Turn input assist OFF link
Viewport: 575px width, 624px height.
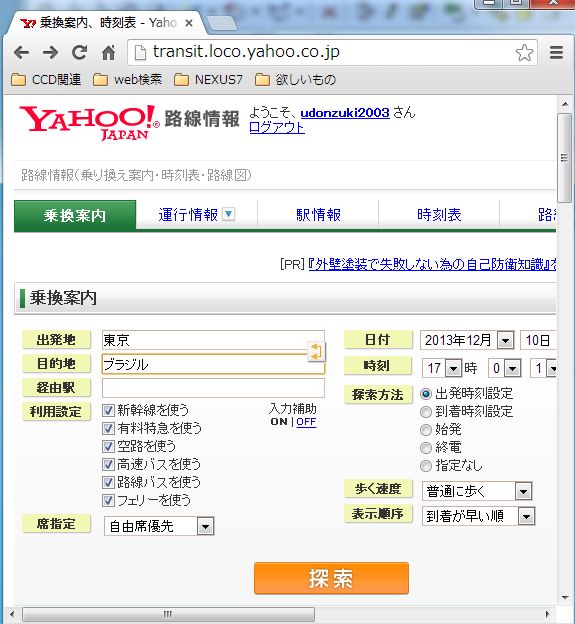[x=306, y=422]
